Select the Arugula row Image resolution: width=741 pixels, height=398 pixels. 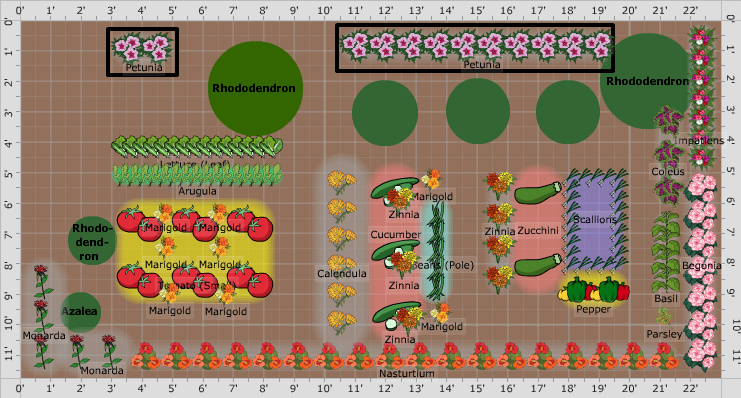click(x=197, y=174)
